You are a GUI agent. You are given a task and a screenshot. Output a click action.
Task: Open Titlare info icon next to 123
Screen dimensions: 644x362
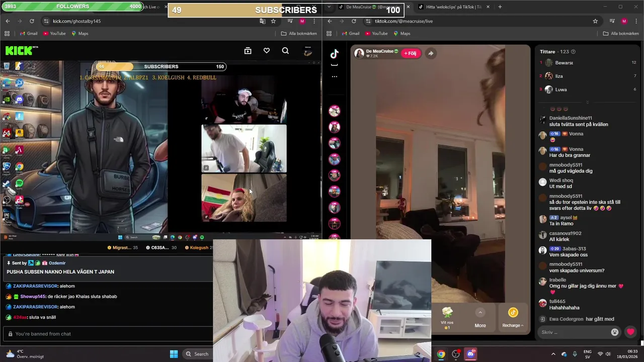pyautogui.click(x=573, y=52)
